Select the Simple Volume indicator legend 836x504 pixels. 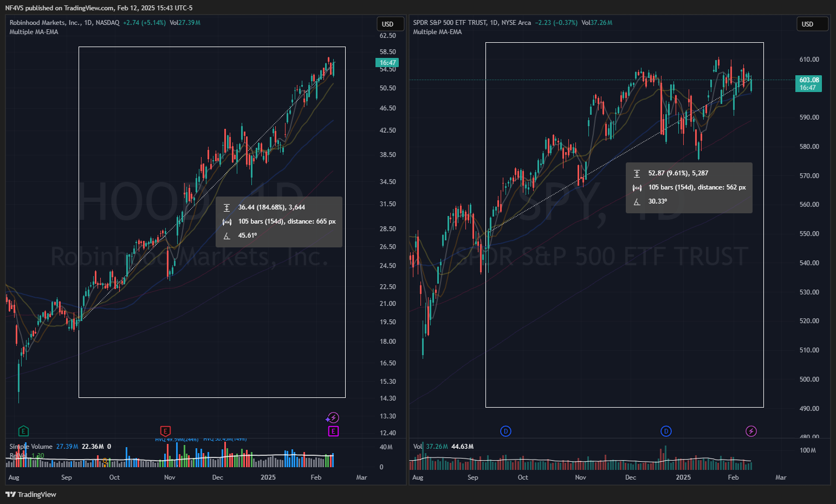coord(31,447)
